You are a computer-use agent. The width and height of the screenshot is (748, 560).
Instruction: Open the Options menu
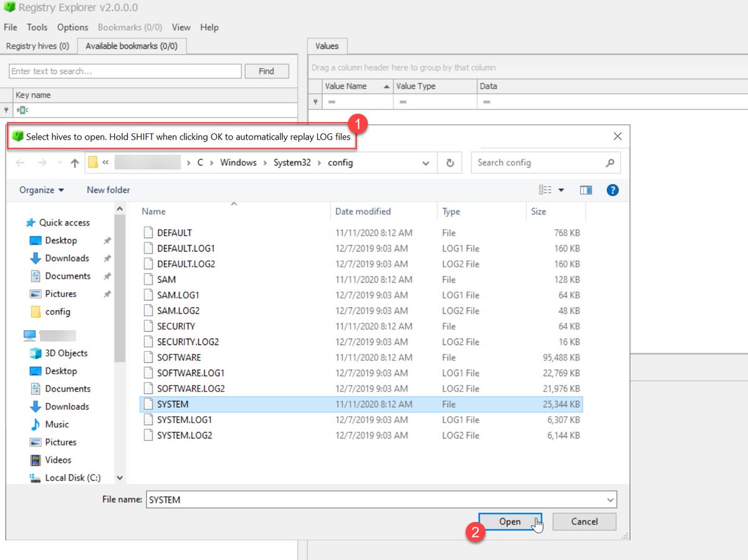tap(73, 27)
